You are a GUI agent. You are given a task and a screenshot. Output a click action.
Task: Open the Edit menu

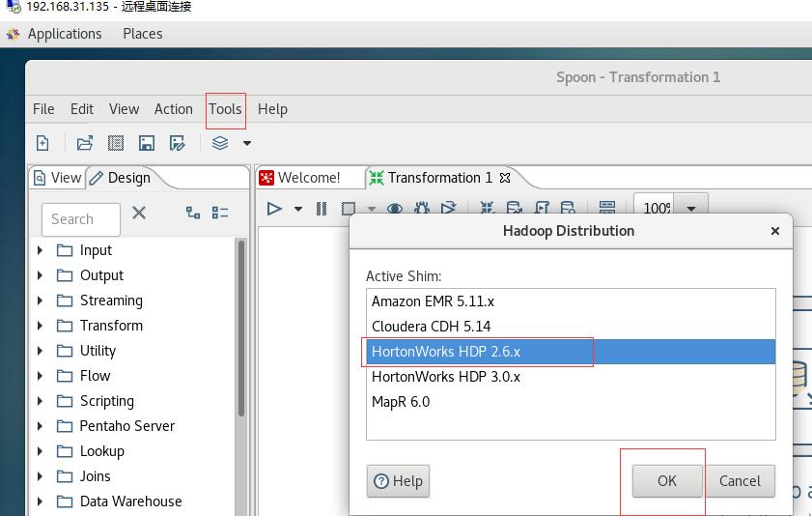(x=82, y=109)
